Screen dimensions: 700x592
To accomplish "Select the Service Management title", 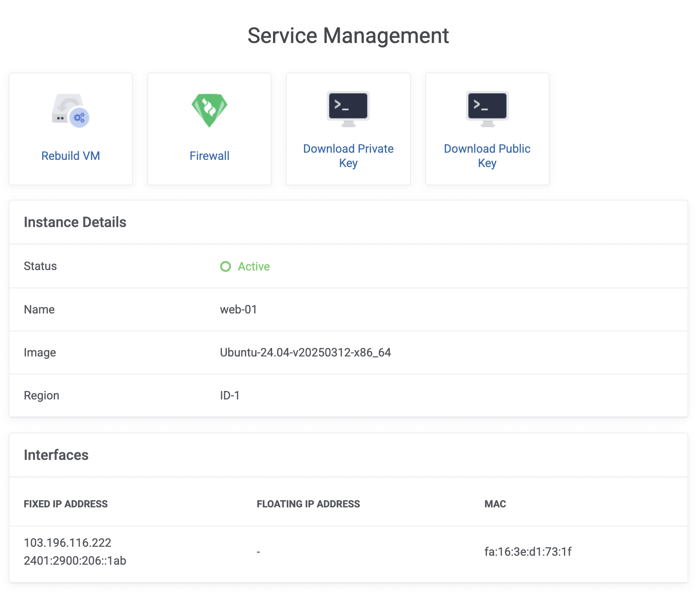I will (x=348, y=35).
